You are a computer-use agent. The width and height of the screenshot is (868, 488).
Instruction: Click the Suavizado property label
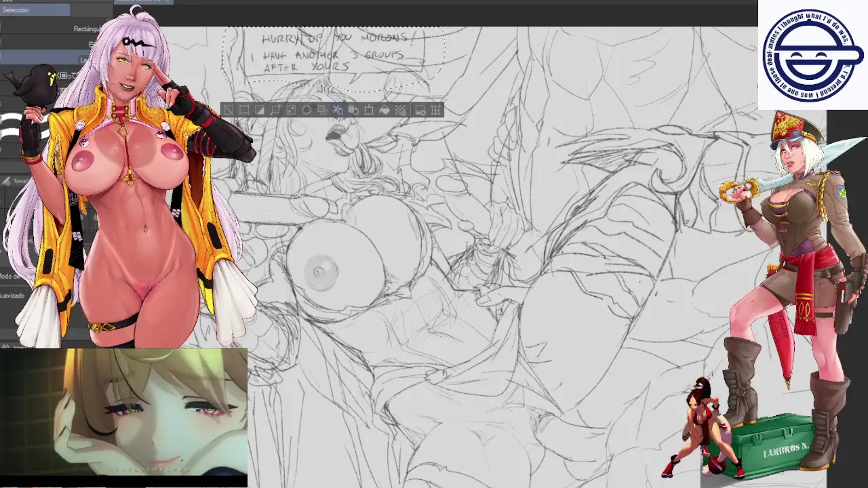click(12, 295)
